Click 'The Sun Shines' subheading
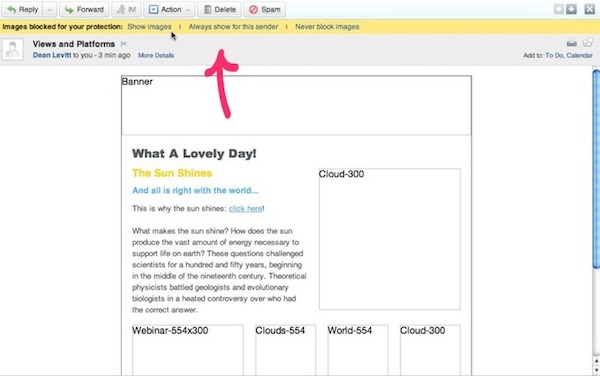Screen dimensions: 600x376 click(172, 173)
